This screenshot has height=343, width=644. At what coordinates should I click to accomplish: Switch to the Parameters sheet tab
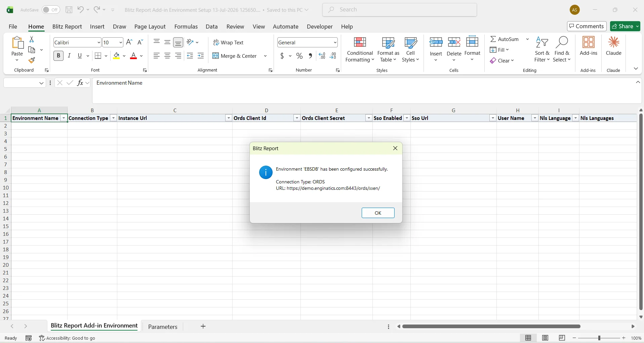click(x=163, y=327)
